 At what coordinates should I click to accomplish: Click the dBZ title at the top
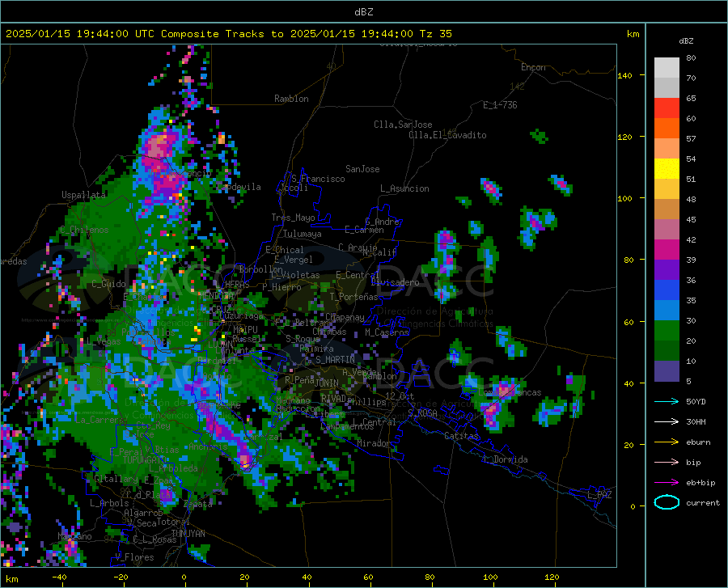[363, 12]
